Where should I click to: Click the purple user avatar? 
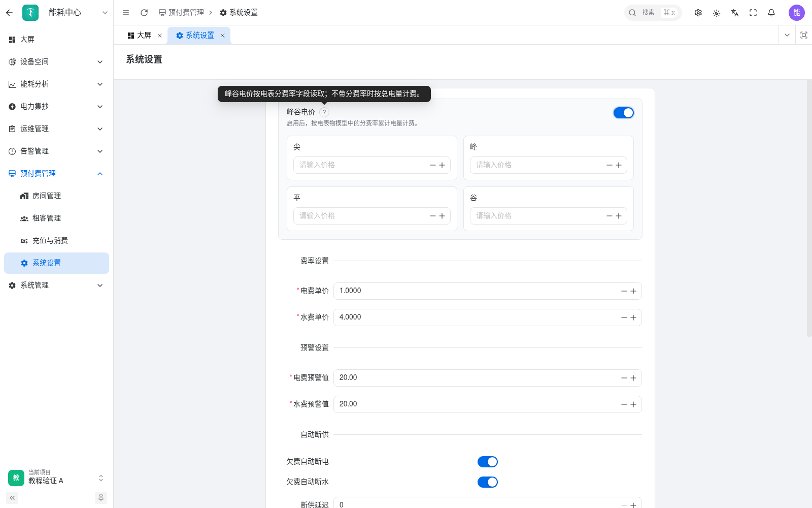797,13
